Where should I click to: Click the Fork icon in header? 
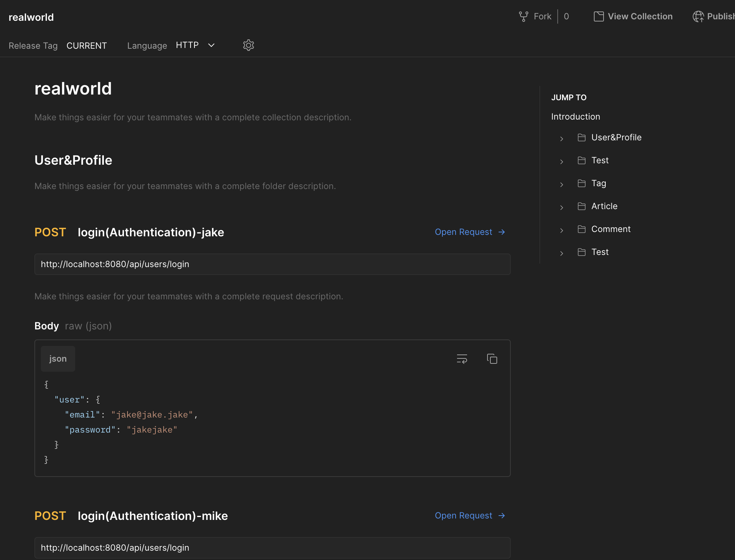click(523, 16)
